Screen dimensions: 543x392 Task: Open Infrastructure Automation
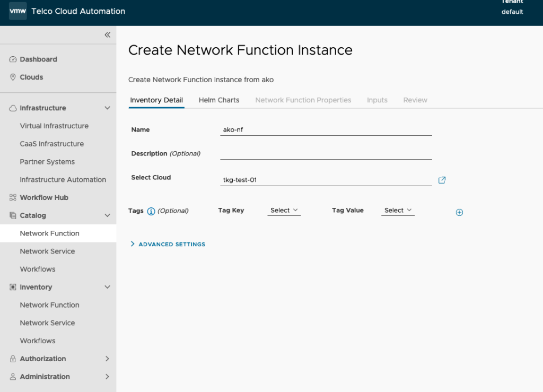pos(63,180)
